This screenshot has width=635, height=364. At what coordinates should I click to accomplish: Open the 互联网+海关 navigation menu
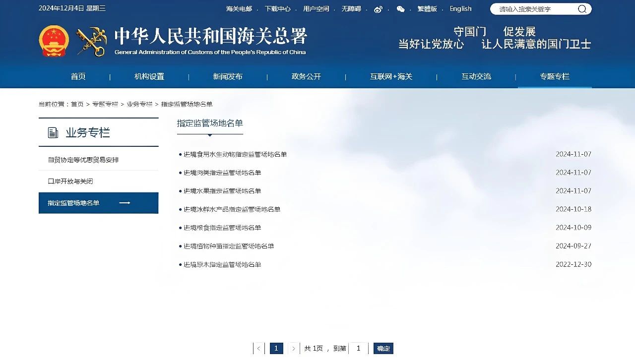click(x=391, y=76)
